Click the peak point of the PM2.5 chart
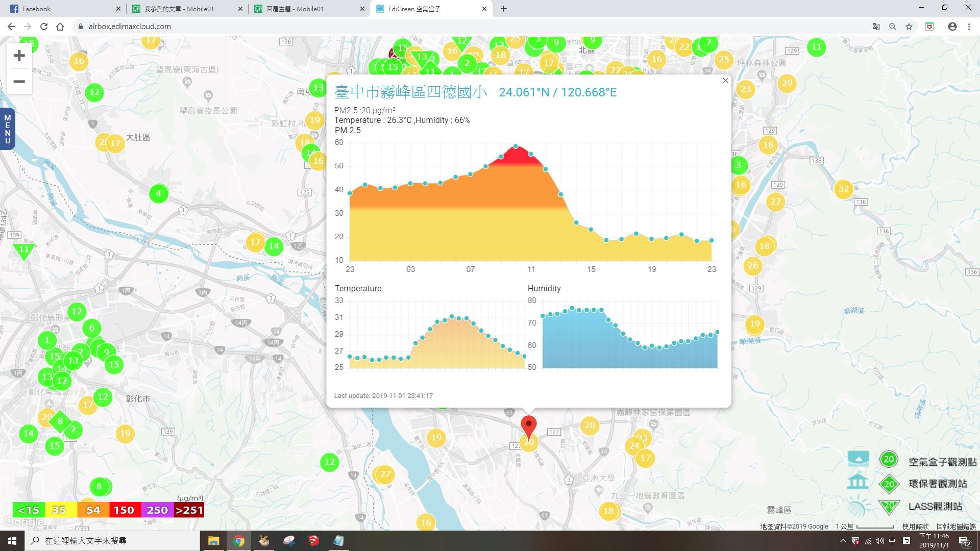 click(516, 146)
